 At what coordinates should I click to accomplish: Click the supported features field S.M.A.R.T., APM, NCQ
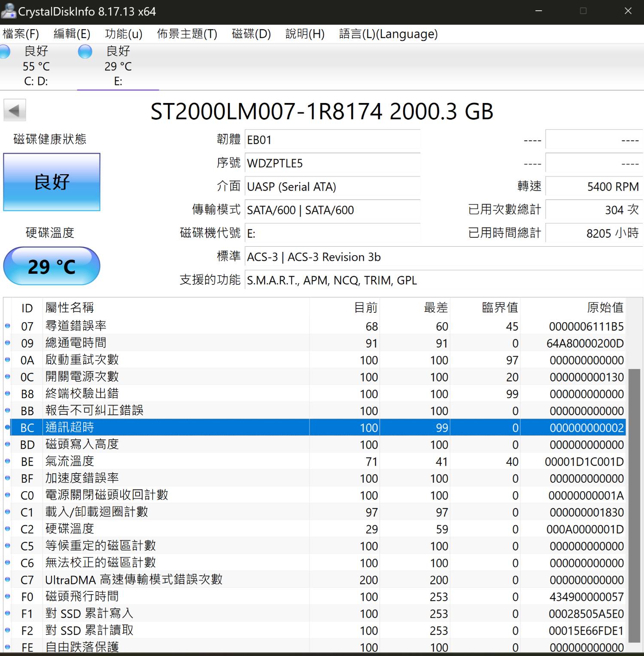click(x=444, y=280)
